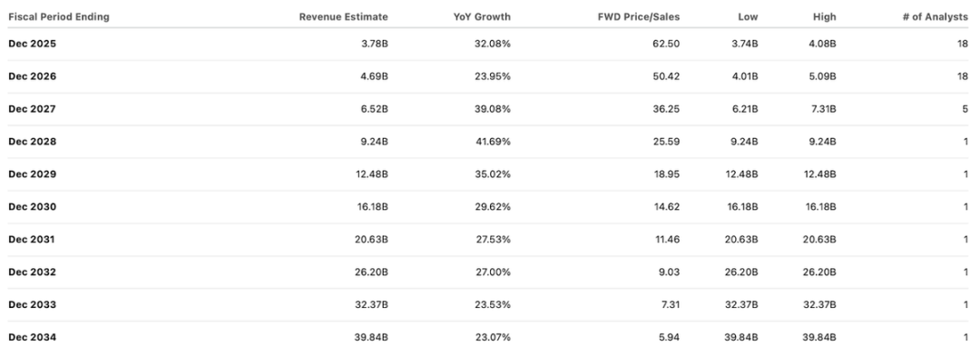Viewport: 980px width, 357px height.
Task: Click the Dec 2026 row label
Action: [x=32, y=76]
